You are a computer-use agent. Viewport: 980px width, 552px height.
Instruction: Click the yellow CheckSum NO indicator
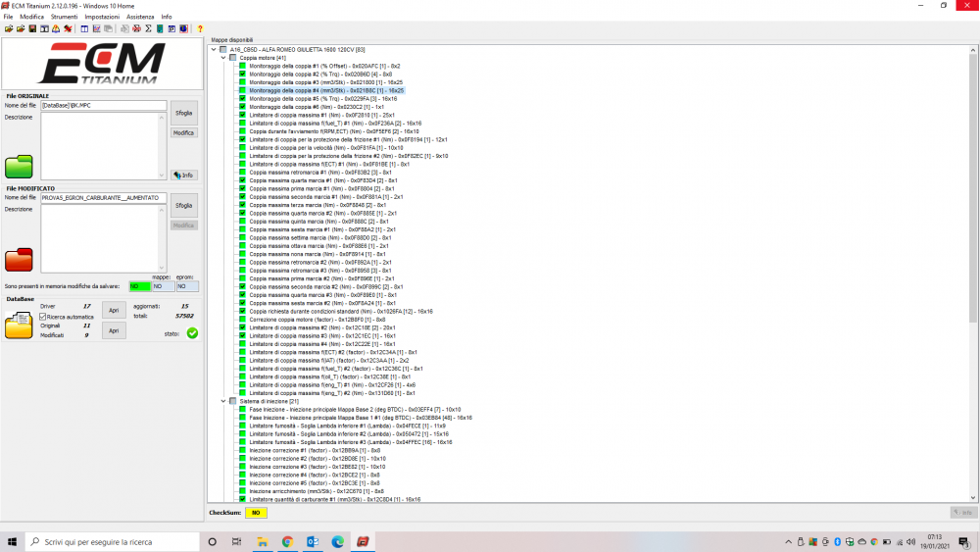click(x=256, y=513)
